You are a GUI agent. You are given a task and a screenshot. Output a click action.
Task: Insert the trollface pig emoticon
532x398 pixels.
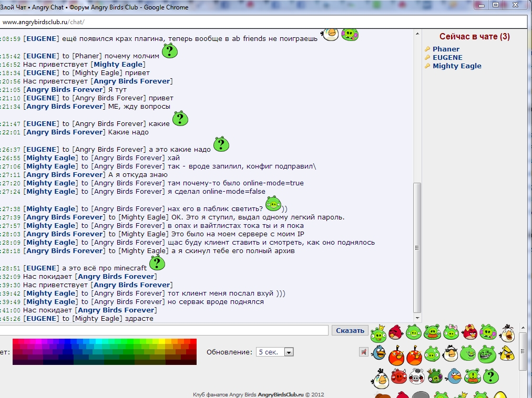coord(487,354)
